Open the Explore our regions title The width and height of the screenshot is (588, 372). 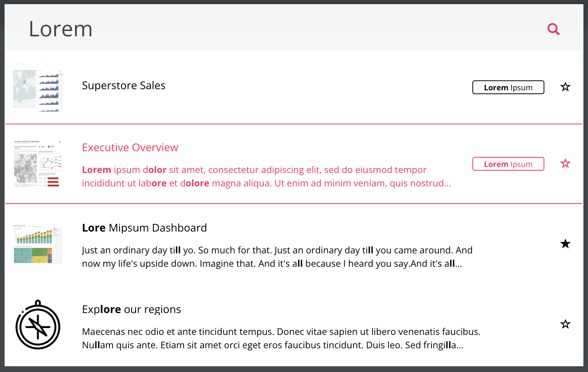point(131,309)
